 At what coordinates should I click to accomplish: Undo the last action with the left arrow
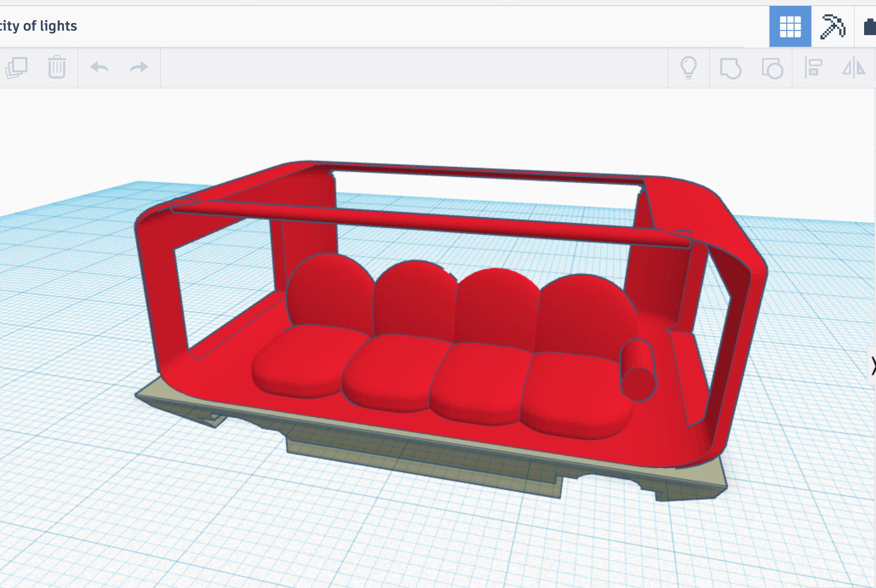(99, 68)
